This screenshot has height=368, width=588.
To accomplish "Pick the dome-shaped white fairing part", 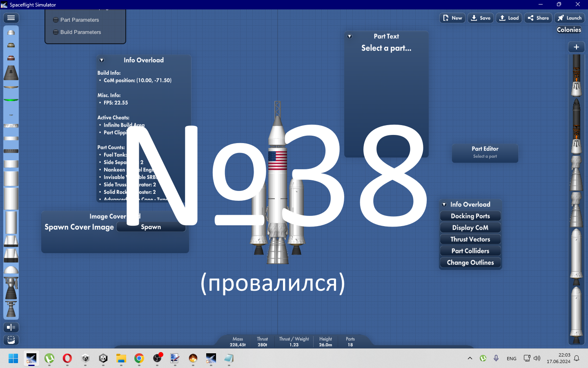I will coord(11,270).
